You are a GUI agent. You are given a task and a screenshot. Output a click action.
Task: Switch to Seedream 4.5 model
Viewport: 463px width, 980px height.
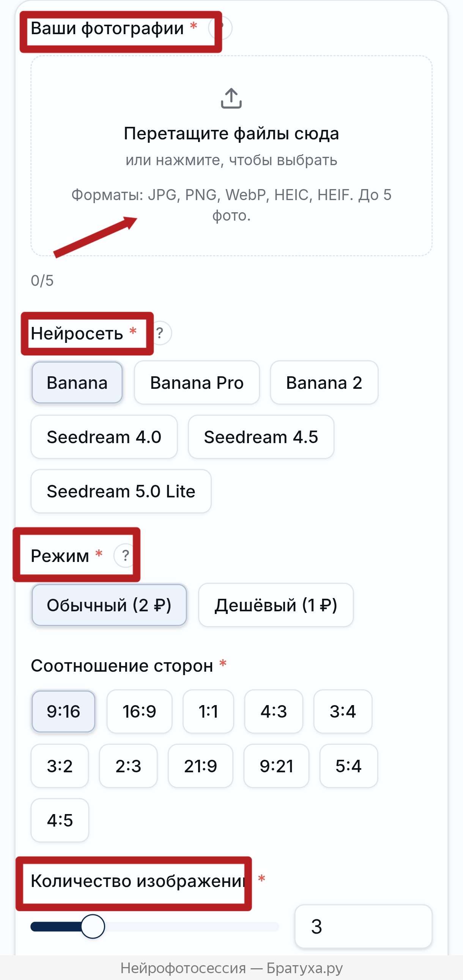tap(261, 437)
